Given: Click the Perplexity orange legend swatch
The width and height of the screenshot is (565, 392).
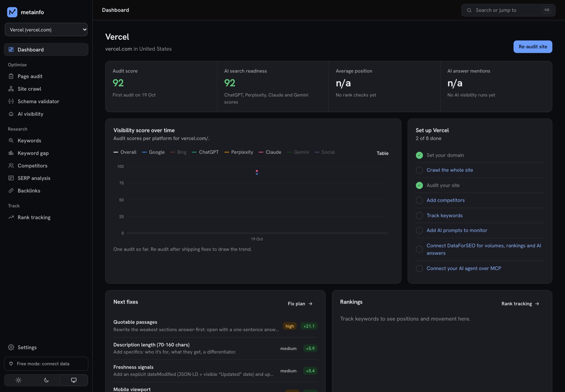Looking at the screenshot, I should (227, 152).
